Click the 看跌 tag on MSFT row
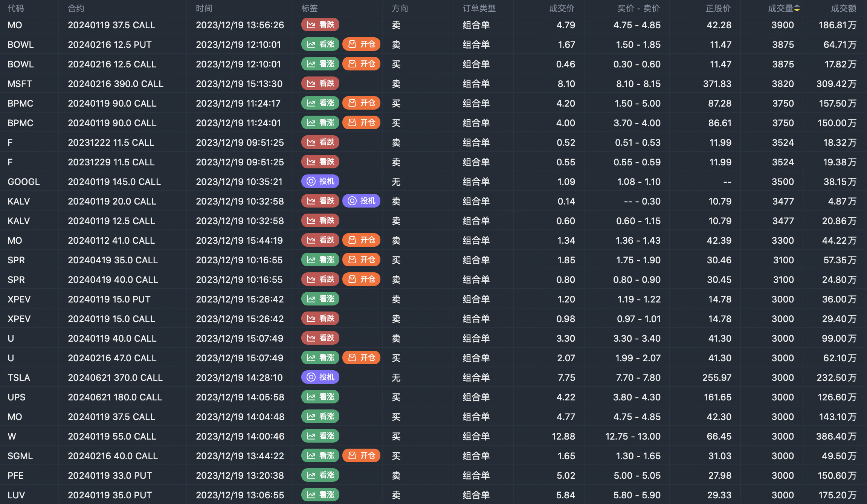 320,84
